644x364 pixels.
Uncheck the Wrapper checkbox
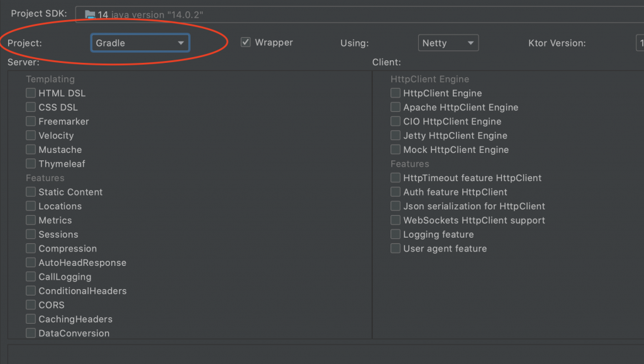246,42
